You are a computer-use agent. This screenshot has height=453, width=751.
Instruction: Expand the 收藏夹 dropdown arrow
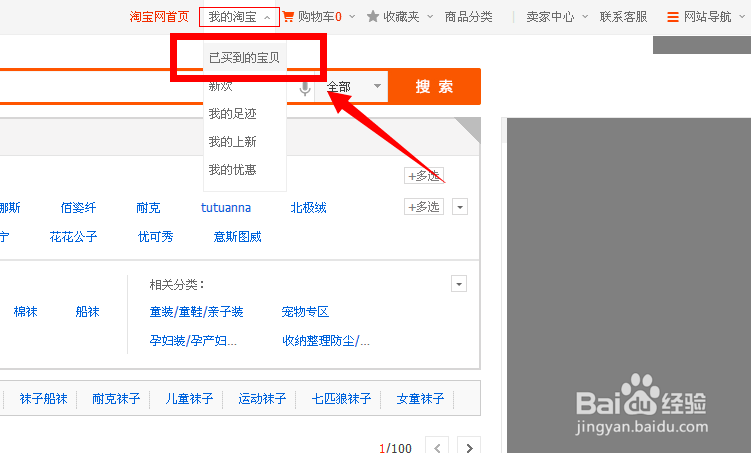(x=430, y=17)
